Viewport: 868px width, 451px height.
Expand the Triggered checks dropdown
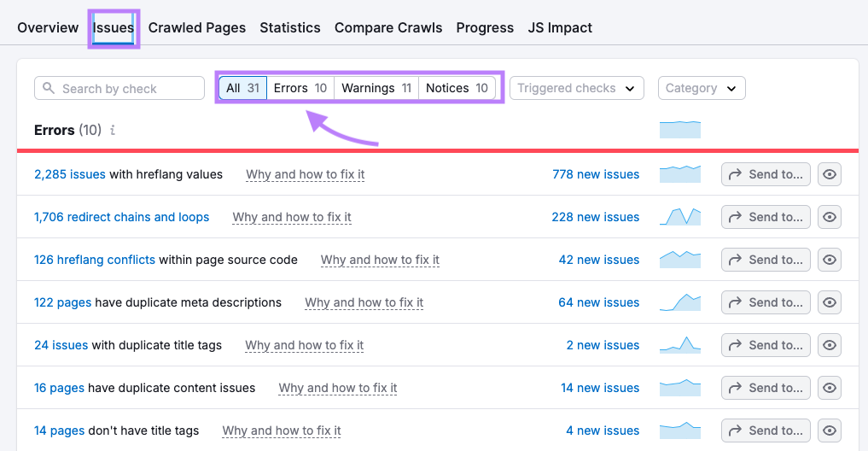[x=576, y=88]
